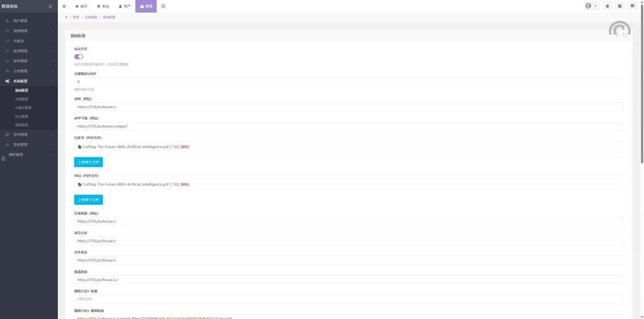Switch to the 用户 top tab
Screen dimensions: 644x319
tap(125, 6)
